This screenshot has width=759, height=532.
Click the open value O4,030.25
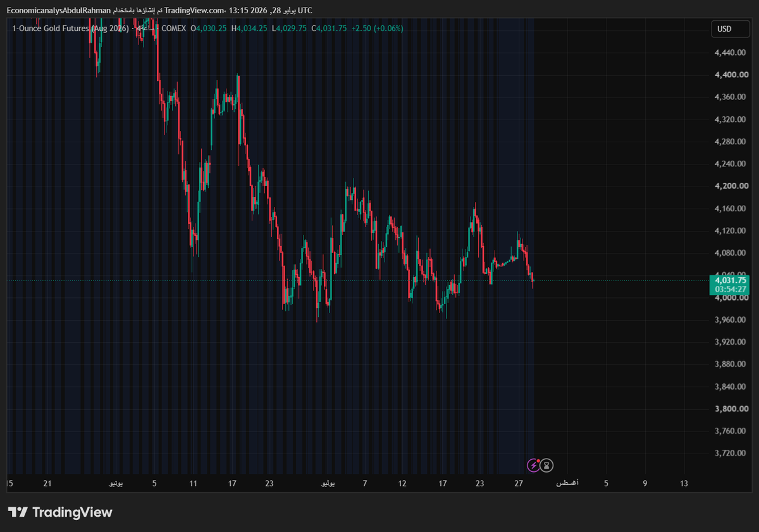[x=209, y=28]
